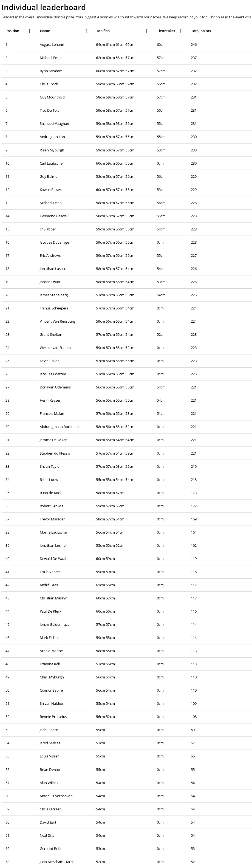Sort by Position using the arrow icon

(x=30, y=31)
